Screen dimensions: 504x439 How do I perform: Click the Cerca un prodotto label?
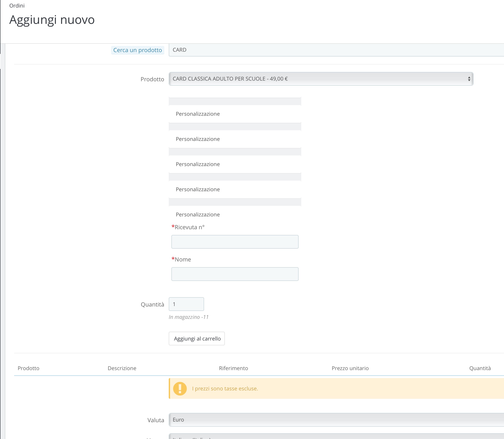pyautogui.click(x=137, y=50)
